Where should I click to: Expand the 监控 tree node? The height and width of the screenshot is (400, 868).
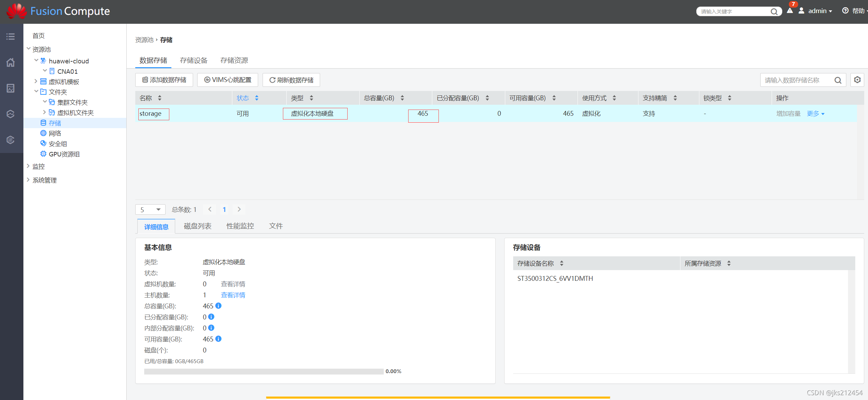(x=28, y=166)
